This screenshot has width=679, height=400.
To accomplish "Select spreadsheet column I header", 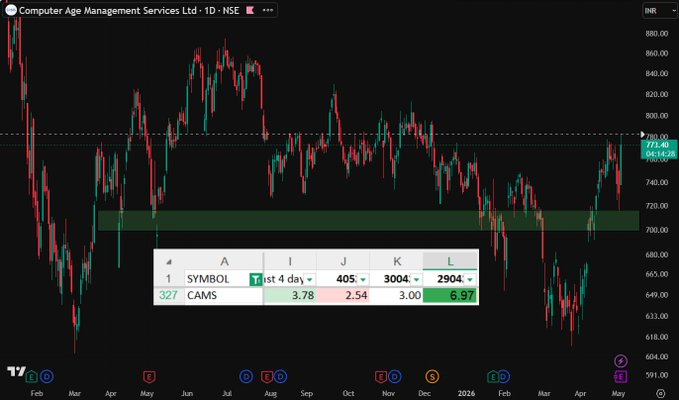I will click(x=290, y=261).
